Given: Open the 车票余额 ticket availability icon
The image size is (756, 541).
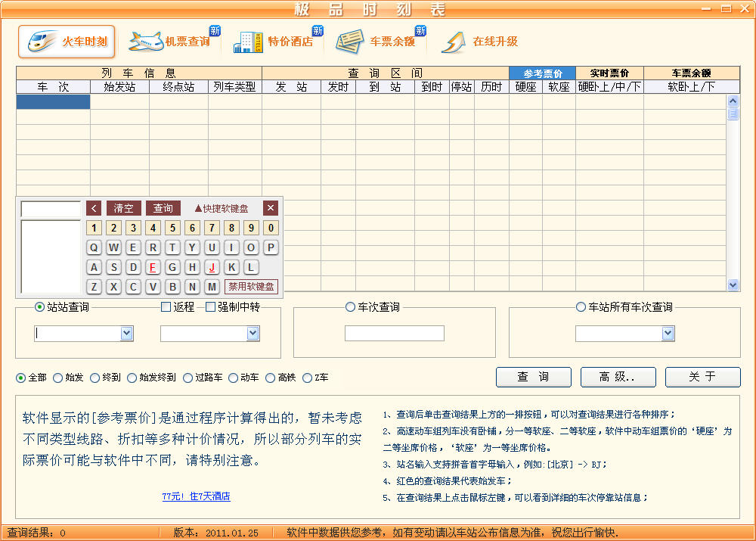Looking at the screenshot, I should pos(380,42).
